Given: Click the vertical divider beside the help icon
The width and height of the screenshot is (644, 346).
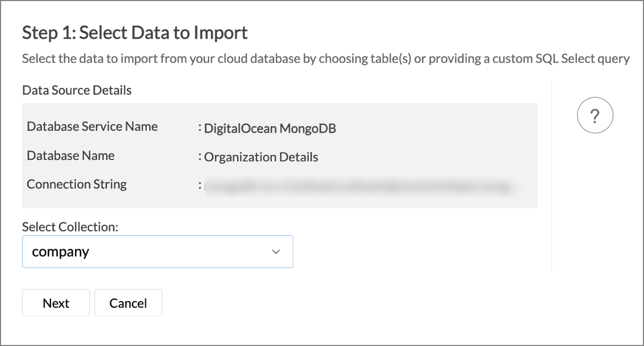Looking at the screenshot, I should (551, 176).
